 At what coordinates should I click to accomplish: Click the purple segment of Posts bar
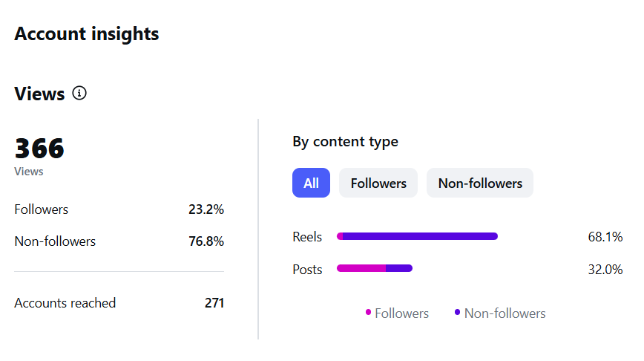pyautogui.click(x=399, y=268)
